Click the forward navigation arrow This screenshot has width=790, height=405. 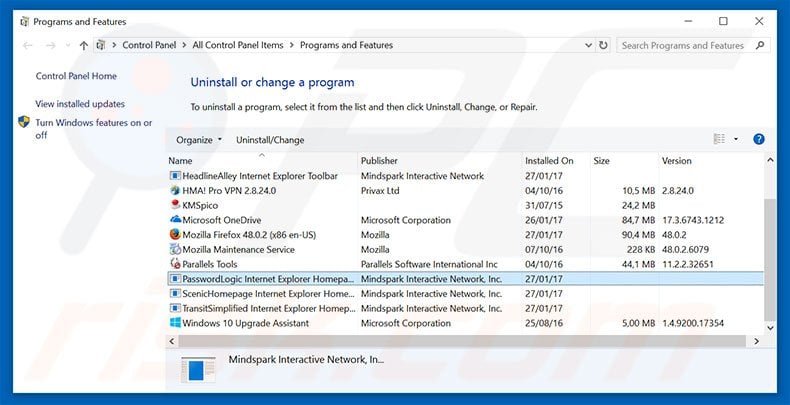pos(50,45)
